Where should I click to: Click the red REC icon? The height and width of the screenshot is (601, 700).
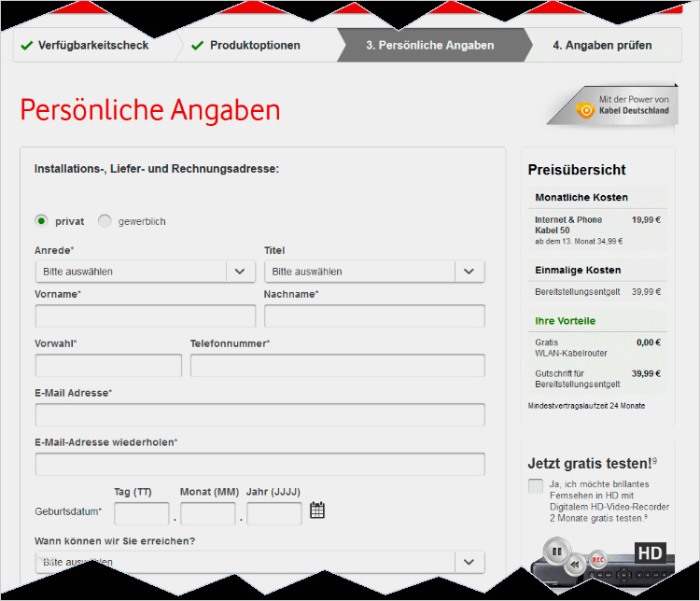click(x=598, y=560)
